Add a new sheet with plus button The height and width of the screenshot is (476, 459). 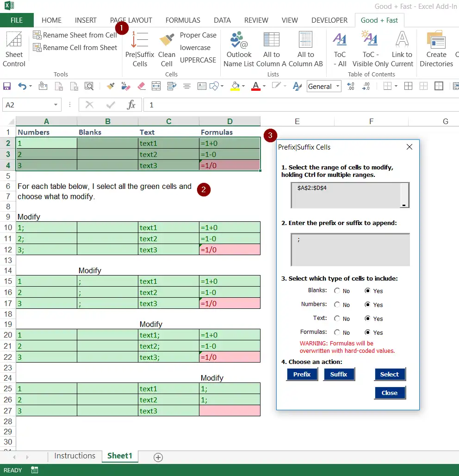[158, 457]
